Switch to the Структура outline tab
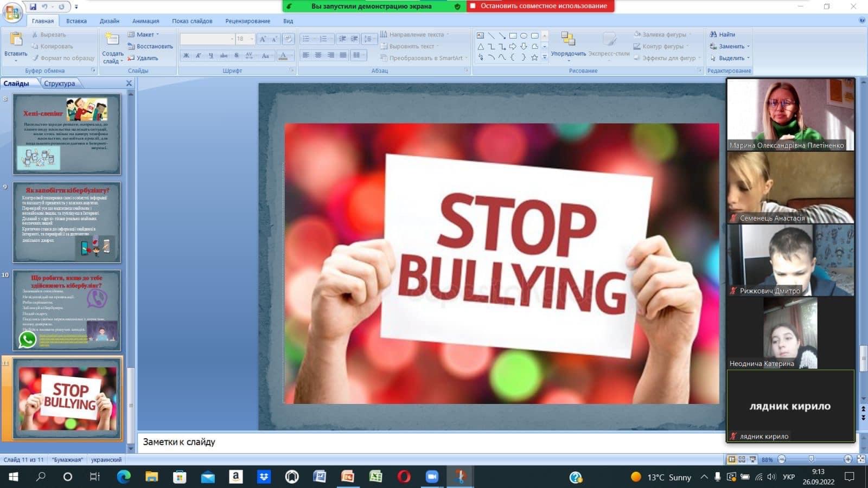This screenshot has width=868, height=488. tap(60, 84)
